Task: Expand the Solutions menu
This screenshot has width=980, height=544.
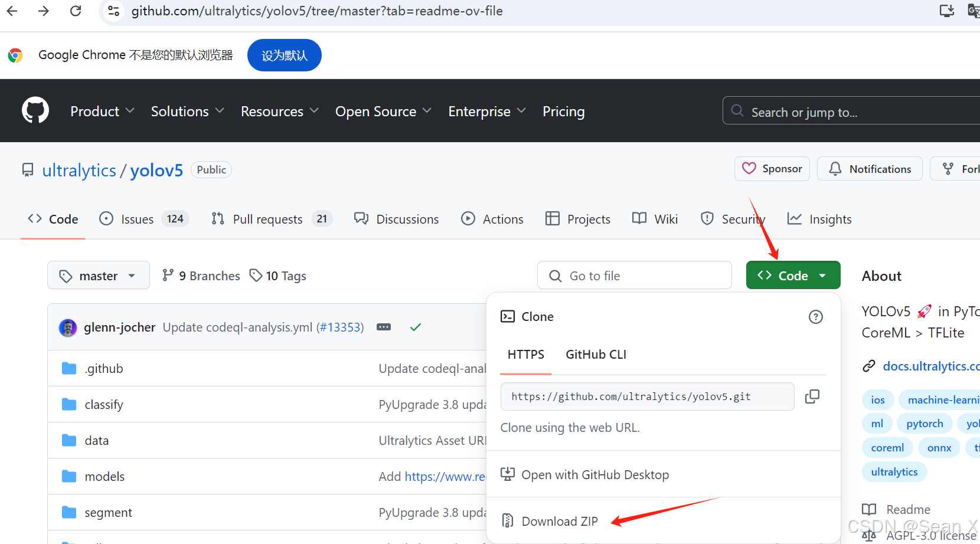Action: [x=187, y=111]
